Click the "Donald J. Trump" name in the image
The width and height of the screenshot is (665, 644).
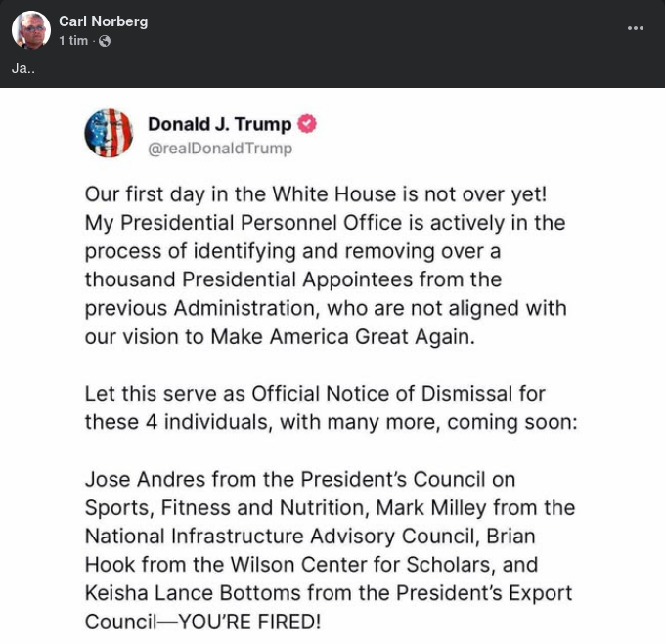coord(219,124)
